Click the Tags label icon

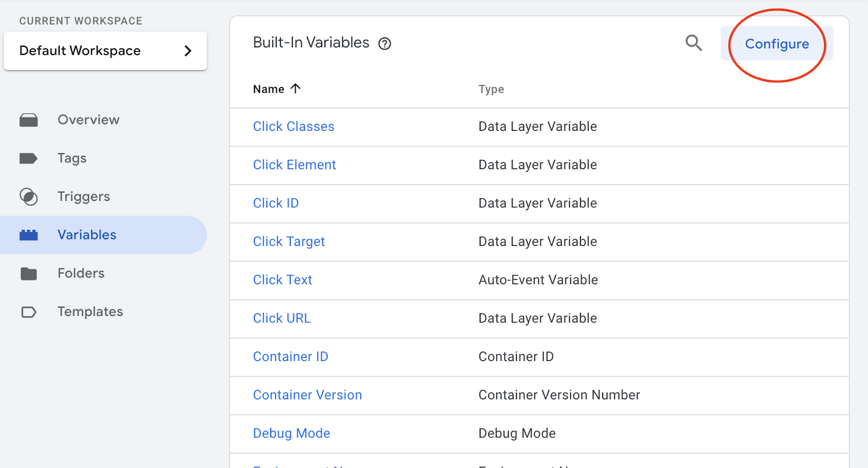(28, 159)
